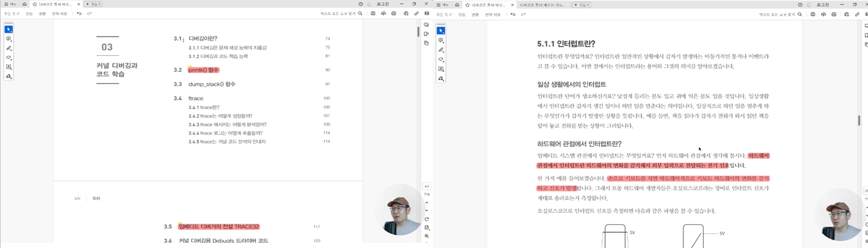Save the document in right window

(813, 14)
